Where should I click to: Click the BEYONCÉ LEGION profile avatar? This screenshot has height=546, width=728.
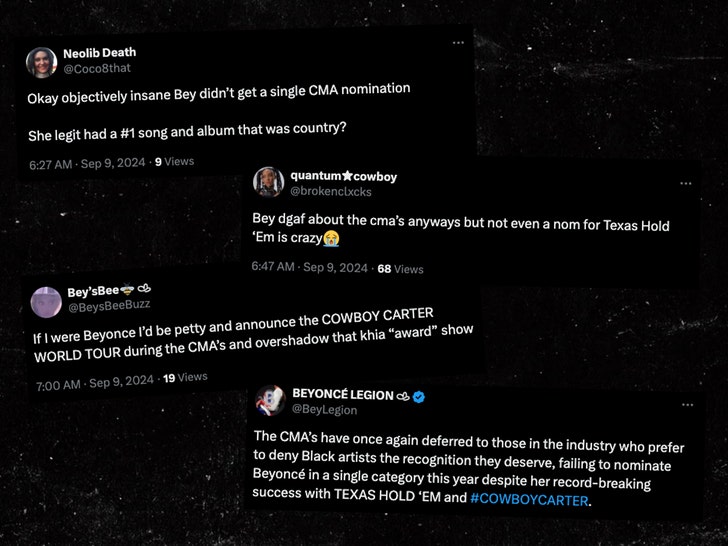tap(269, 401)
